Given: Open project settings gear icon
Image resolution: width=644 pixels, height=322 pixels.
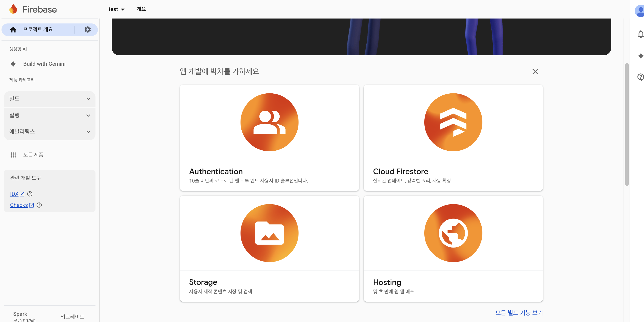Looking at the screenshot, I should point(88,29).
